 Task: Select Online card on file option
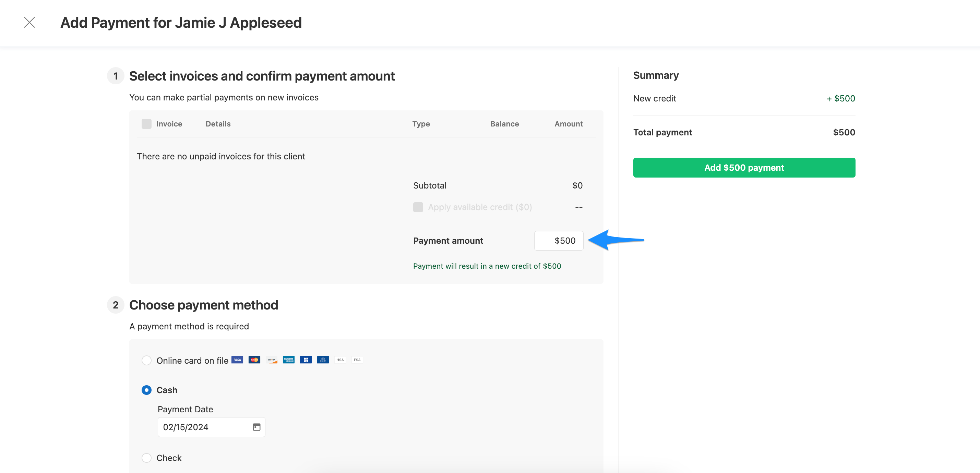(x=146, y=361)
